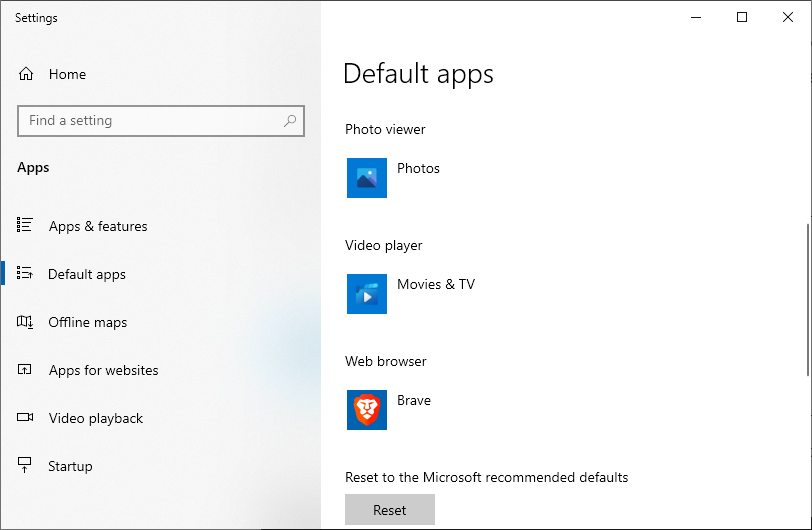
Task: Click the Apps for websites icon
Action: 26,370
